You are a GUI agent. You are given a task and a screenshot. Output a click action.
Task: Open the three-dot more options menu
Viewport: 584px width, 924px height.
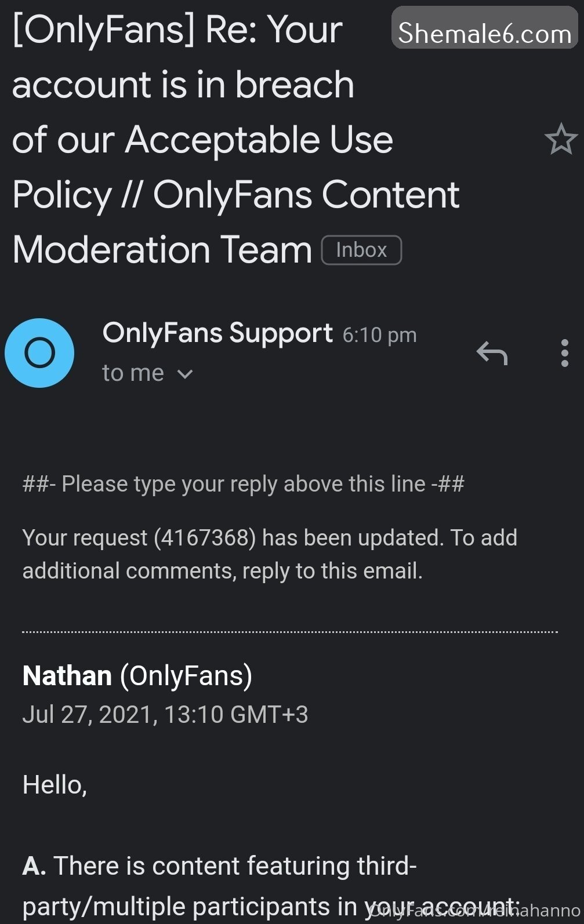(x=564, y=352)
